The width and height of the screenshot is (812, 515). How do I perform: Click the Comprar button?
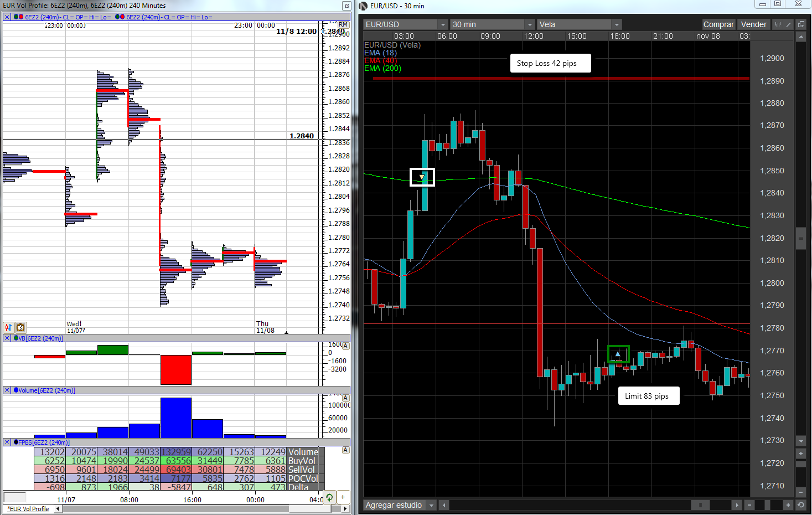718,24
